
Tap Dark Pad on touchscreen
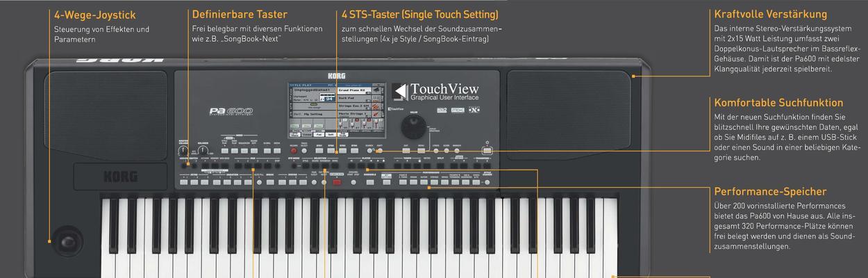coord(353,98)
